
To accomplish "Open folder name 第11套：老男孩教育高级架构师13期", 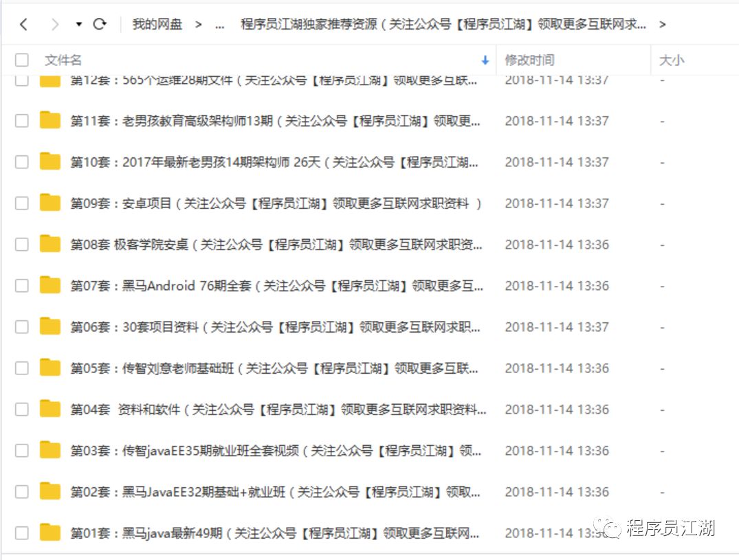I will [x=275, y=121].
